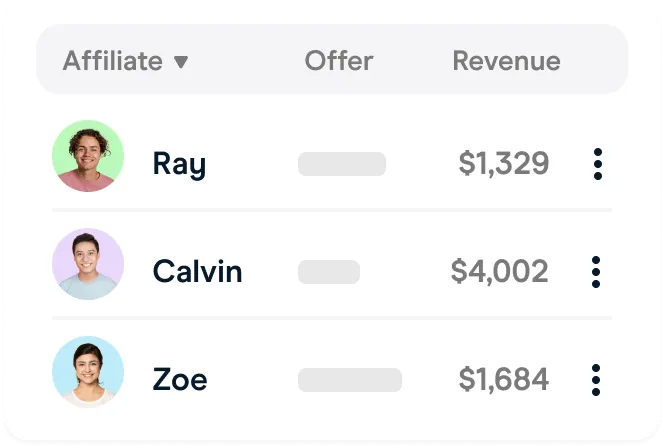Viewport: 664px width, 448px height.
Task: Click Ray's offer placeholder bar
Action: pyautogui.click(x=342, y=164)
